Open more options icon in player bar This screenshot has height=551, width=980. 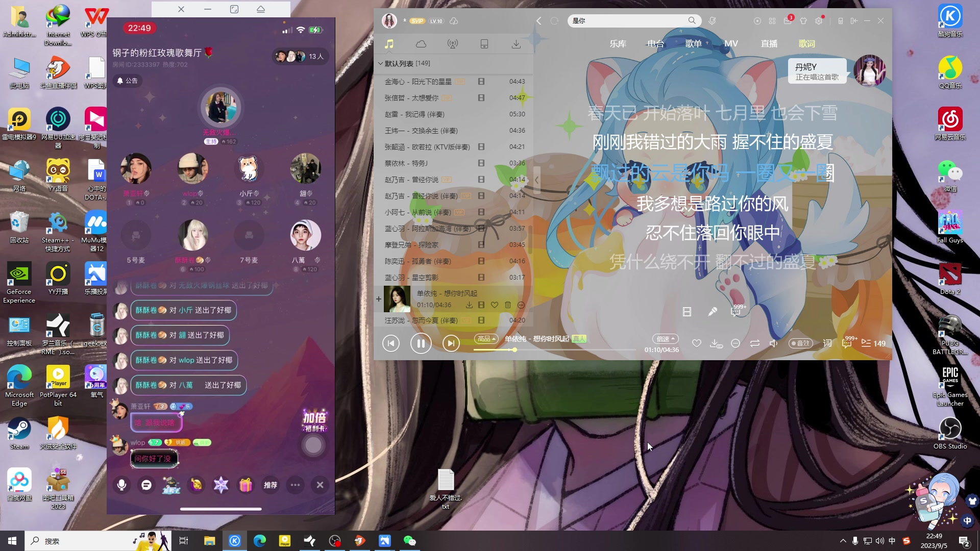point(736,343)
